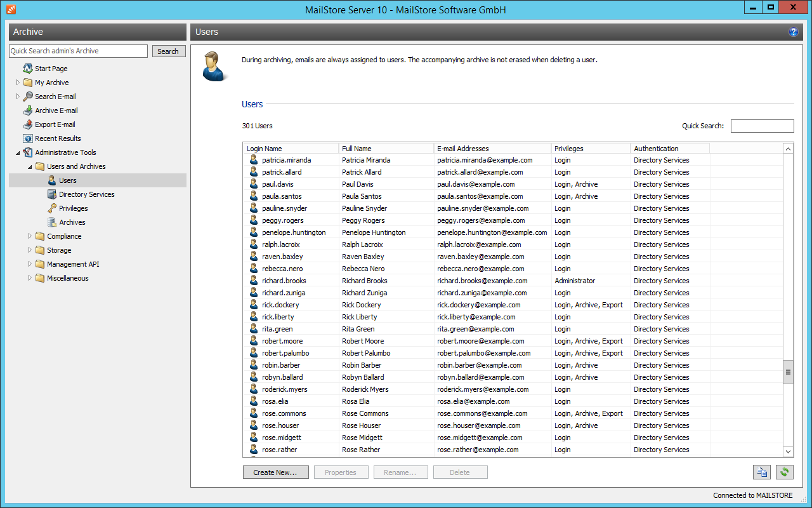Click user icon beside richard.brooks
The image size is (812, 508).
pos(254,281)
